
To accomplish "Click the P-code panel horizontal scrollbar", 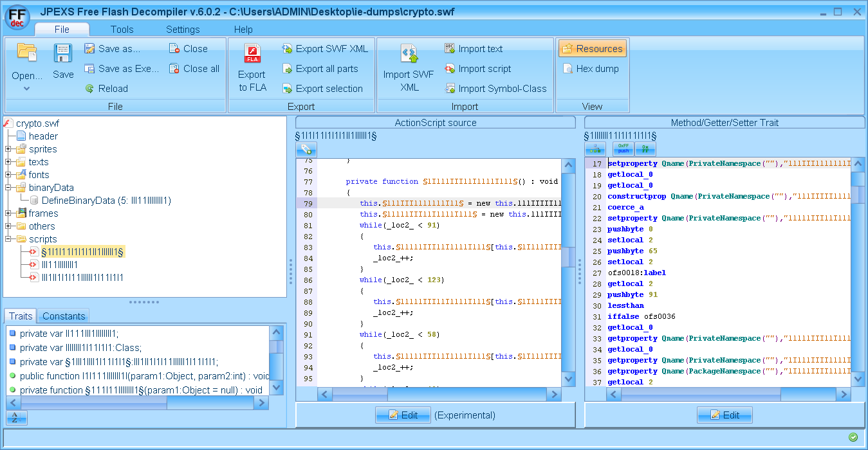I will click(728, 394).
